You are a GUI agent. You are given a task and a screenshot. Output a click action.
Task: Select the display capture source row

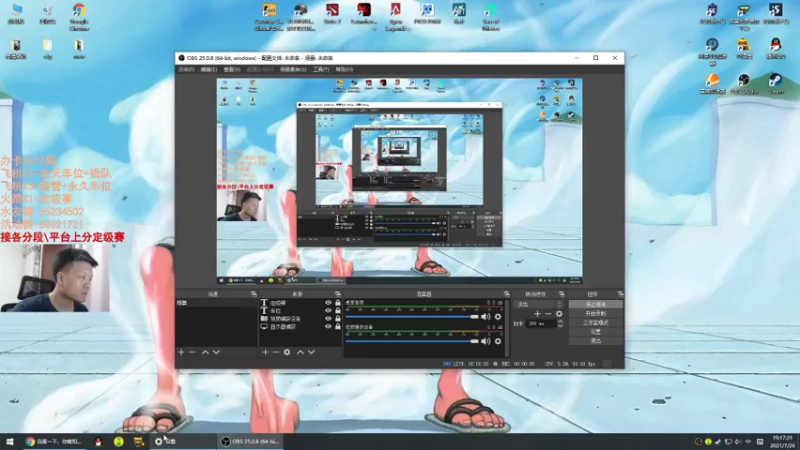point(301,327)
